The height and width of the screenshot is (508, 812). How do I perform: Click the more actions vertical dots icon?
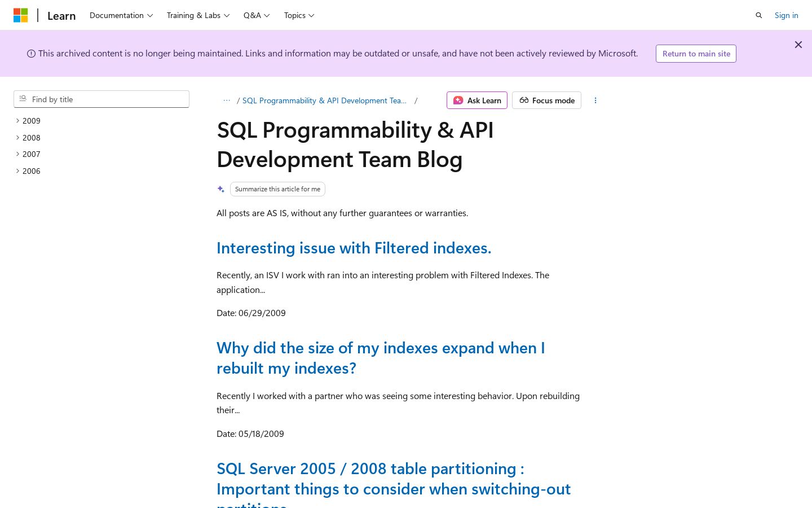tap(595, 100)
